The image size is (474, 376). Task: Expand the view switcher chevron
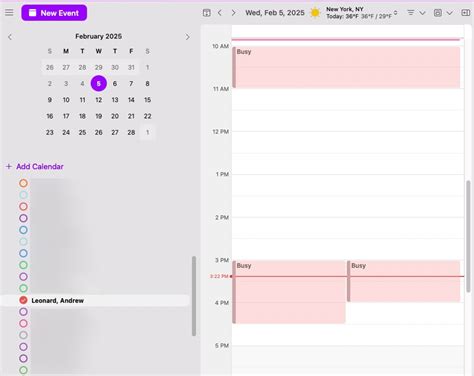click(450, 13)
